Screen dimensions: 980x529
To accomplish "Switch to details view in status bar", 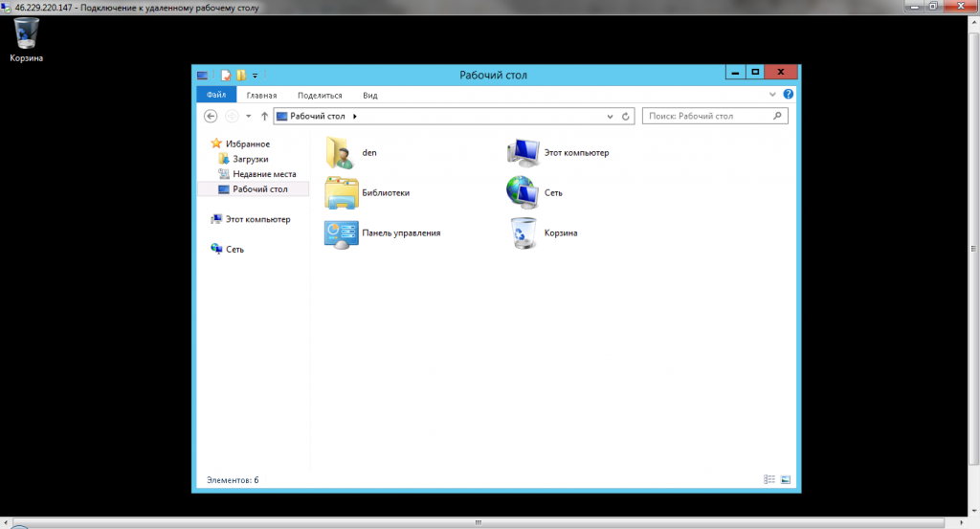I will (x=769, y=479).
